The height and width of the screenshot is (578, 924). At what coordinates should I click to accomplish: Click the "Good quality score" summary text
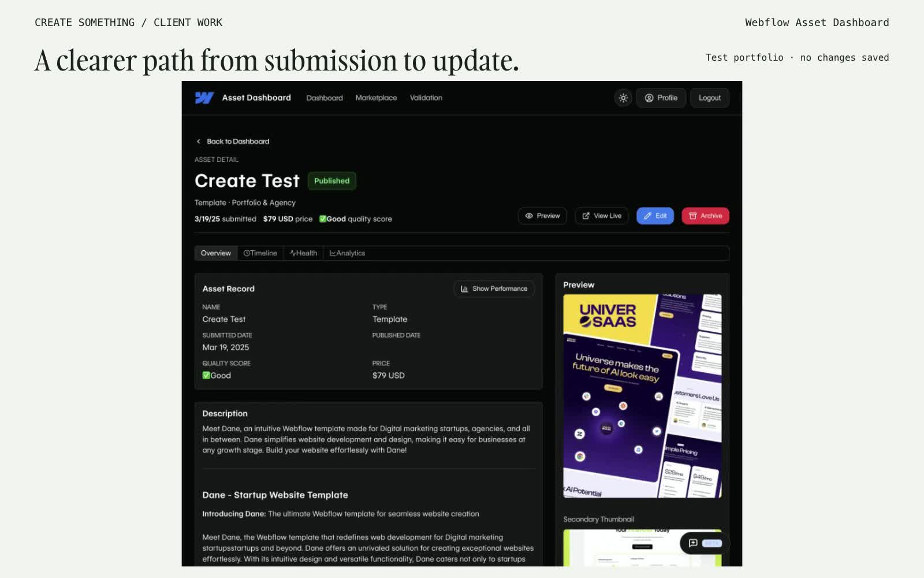pyautogui.click(x=356, y=219)
